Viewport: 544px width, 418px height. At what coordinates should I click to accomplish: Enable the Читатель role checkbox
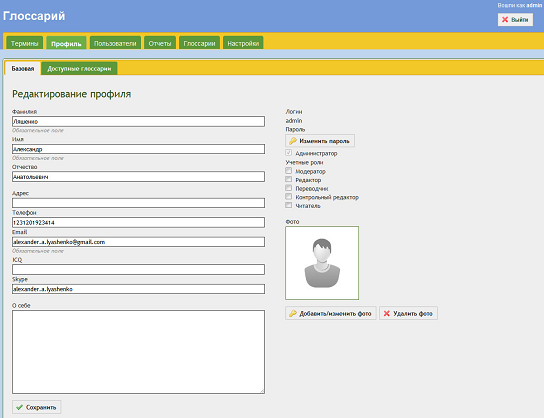tap(288, 205)
